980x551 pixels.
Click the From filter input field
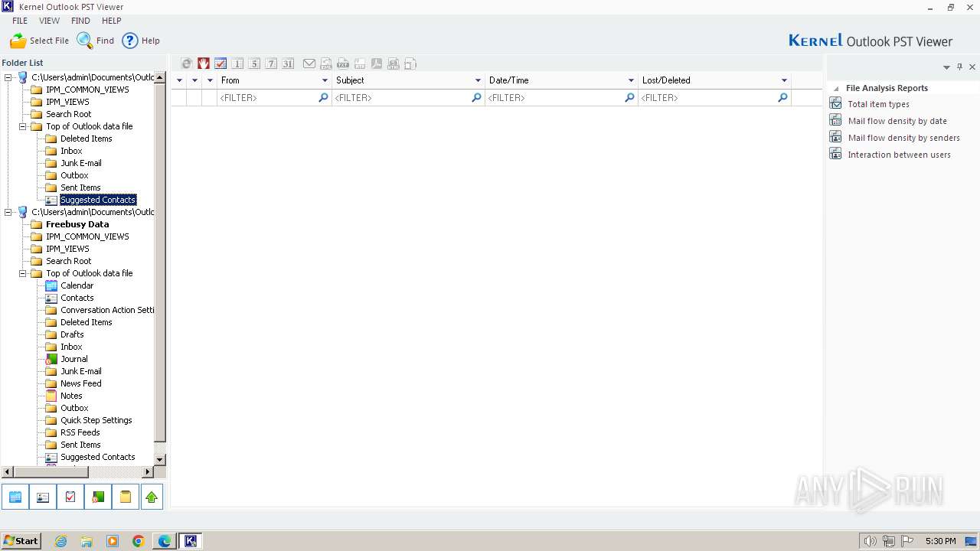point(274,98)
